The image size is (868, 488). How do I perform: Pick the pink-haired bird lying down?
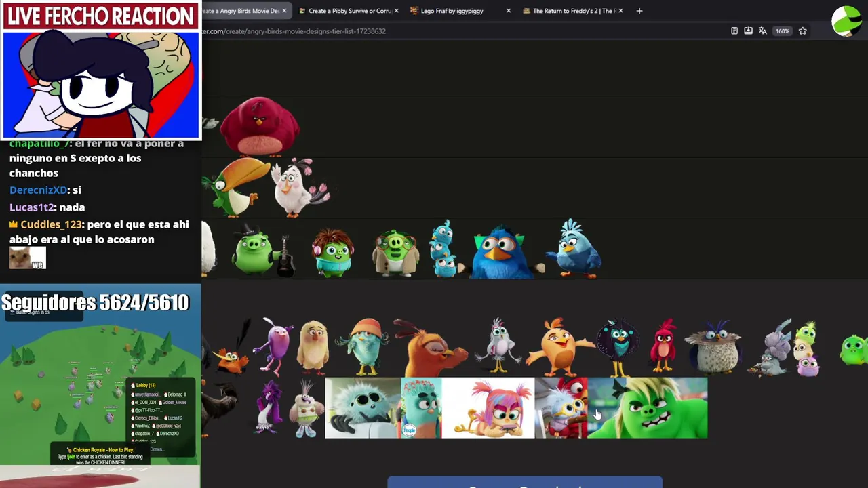click(x=488, y=408)
